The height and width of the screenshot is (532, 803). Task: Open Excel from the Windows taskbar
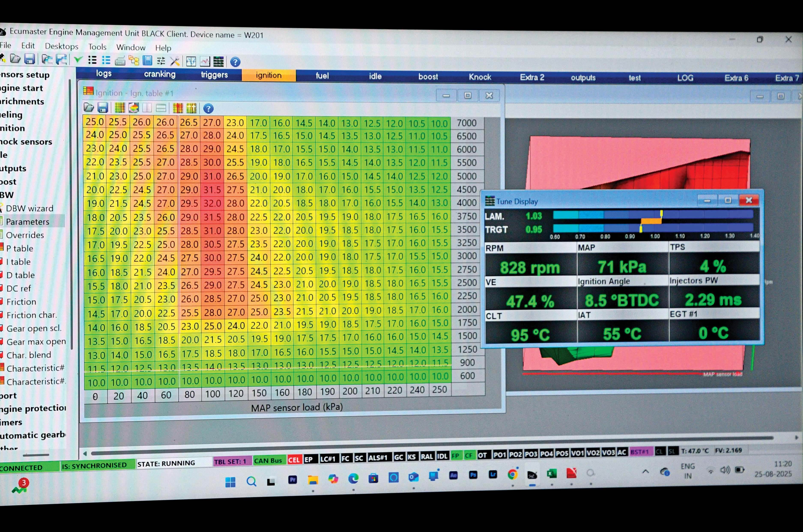click(552, 474)
